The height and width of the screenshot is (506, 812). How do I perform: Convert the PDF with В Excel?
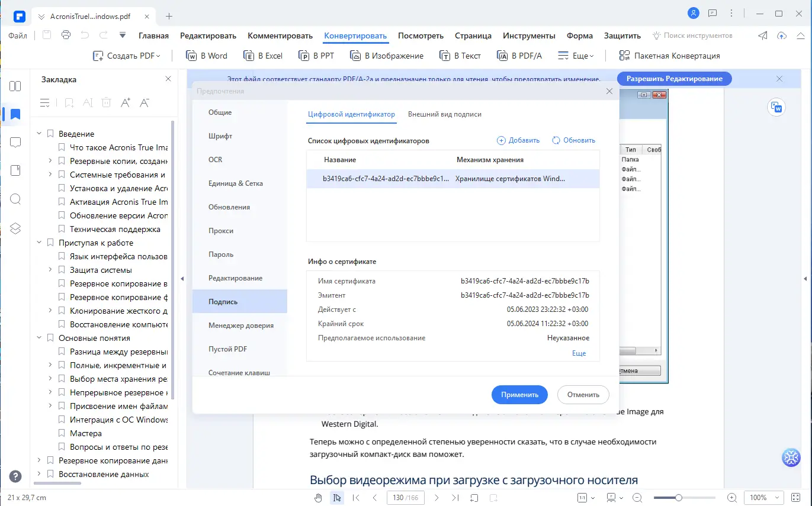[x=263, y=56]
